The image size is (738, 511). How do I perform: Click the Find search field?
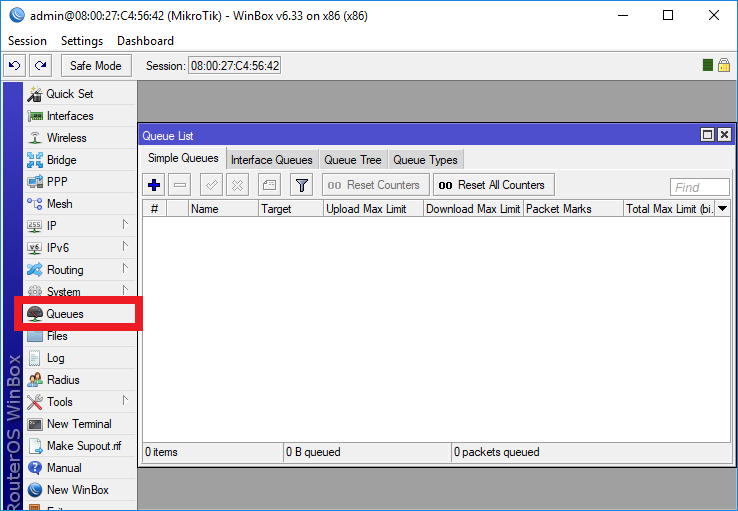point(699,187)
